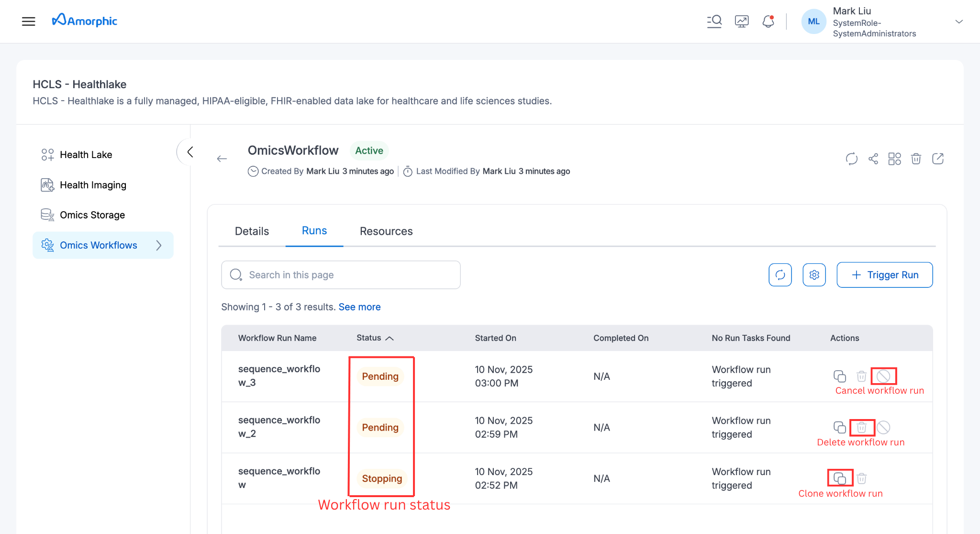Image resolution: width=980 pixels, height=534 pixels.
Task: Click the See more link
Action: coord(359,307)
